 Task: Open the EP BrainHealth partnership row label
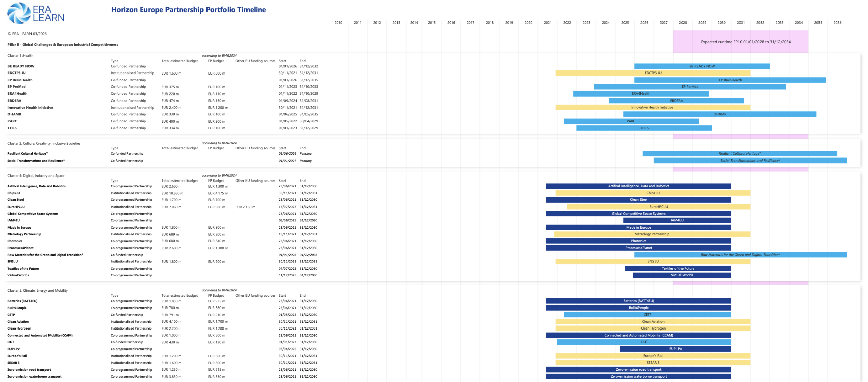coord(20,80)
